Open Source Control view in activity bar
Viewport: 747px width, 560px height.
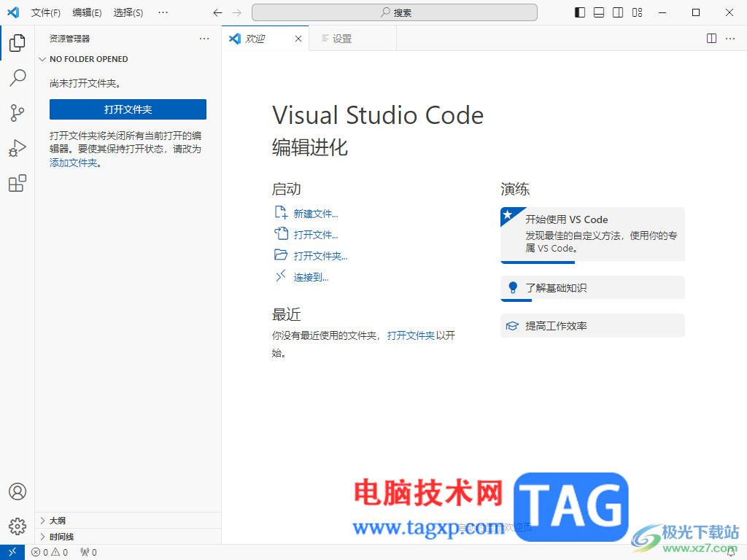coord(18,113)
